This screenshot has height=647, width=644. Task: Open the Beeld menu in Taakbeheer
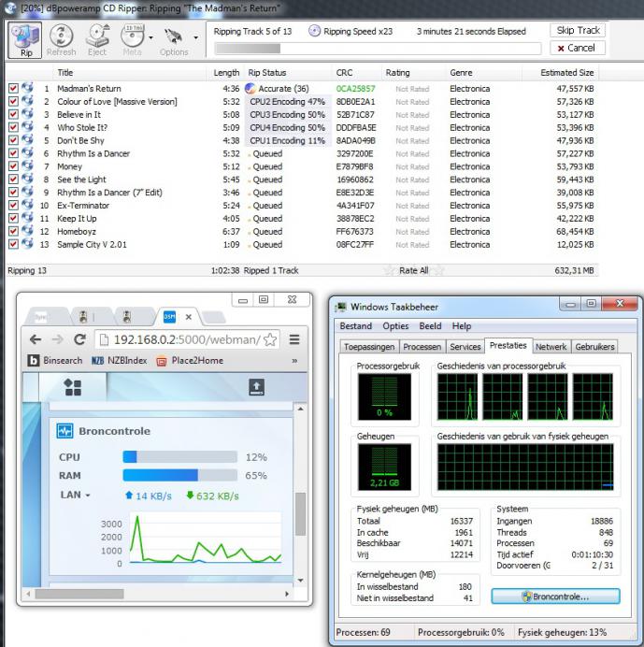430,326
